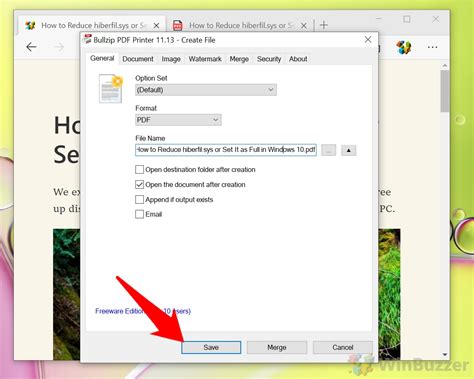
Task: Enable the Email checkbox
Action: click(139, 214)
